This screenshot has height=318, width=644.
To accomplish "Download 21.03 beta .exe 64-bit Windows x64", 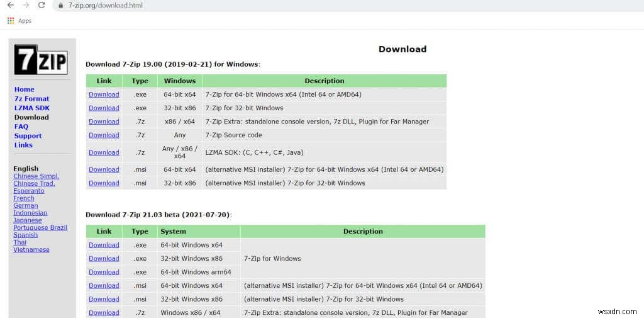I will coord(104,245).
